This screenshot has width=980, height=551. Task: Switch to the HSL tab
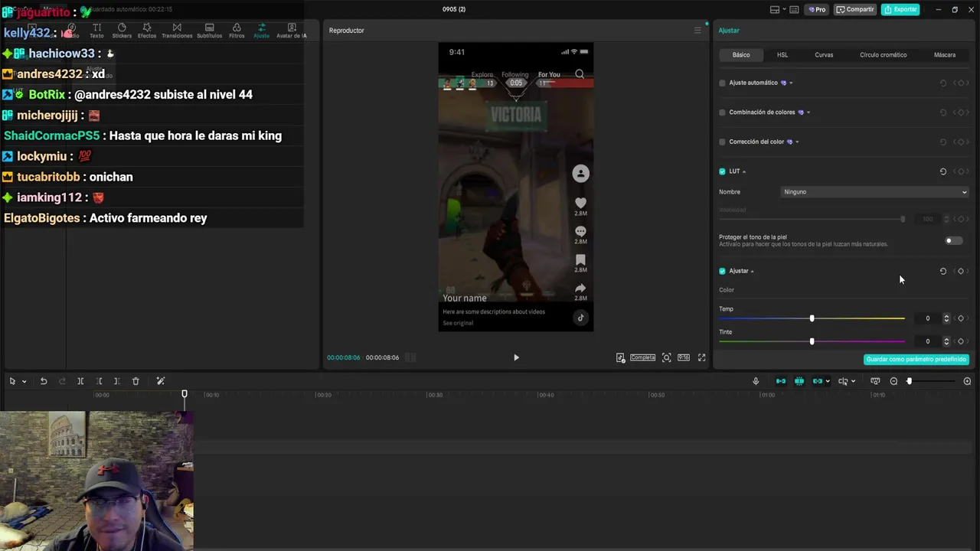pos(782,55)
